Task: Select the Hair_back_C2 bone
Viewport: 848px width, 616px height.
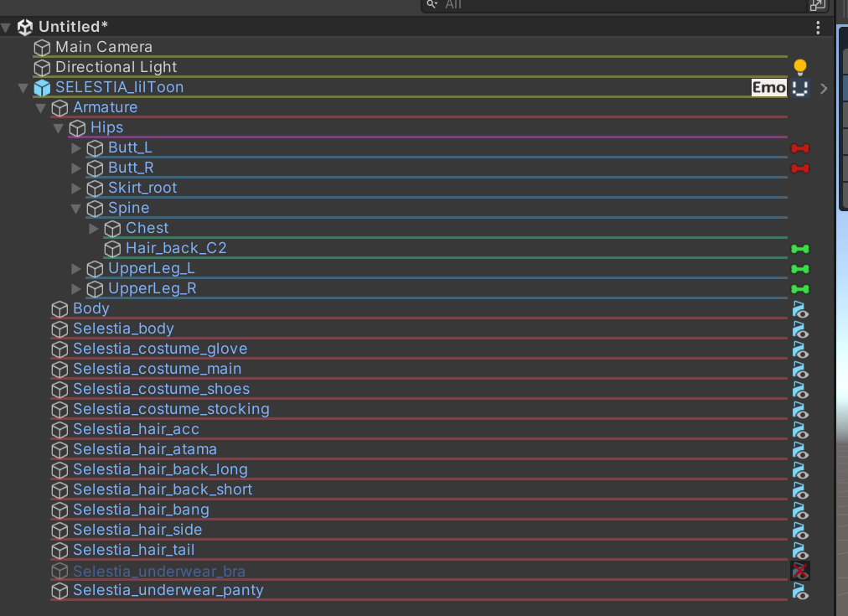Action: [176, 248]
